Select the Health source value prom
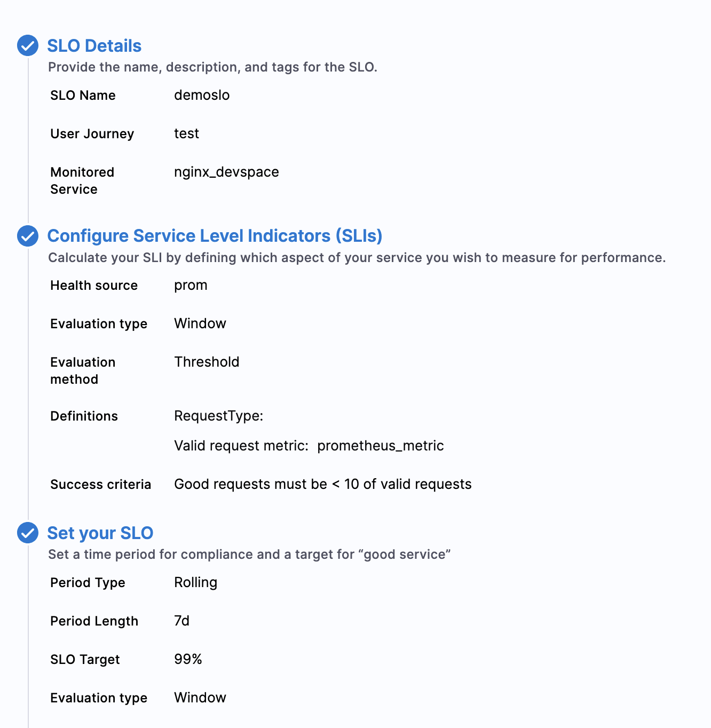The image size is (711, 728). point(191,285)
